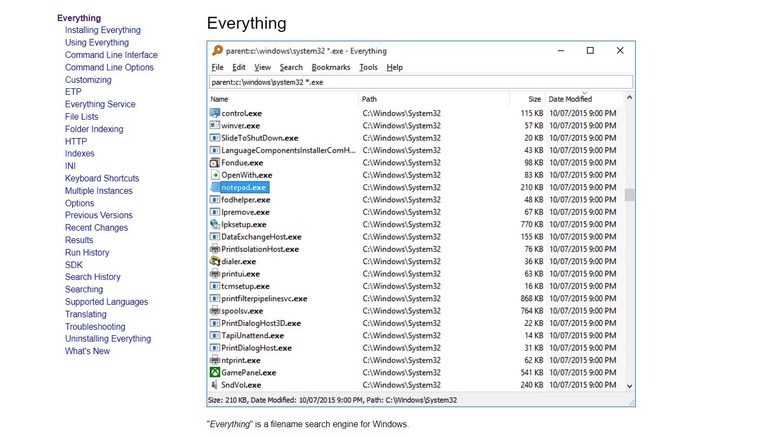
Task: Click the PrintDialogHost.exe file icon
Action: [x=214, y=348]
